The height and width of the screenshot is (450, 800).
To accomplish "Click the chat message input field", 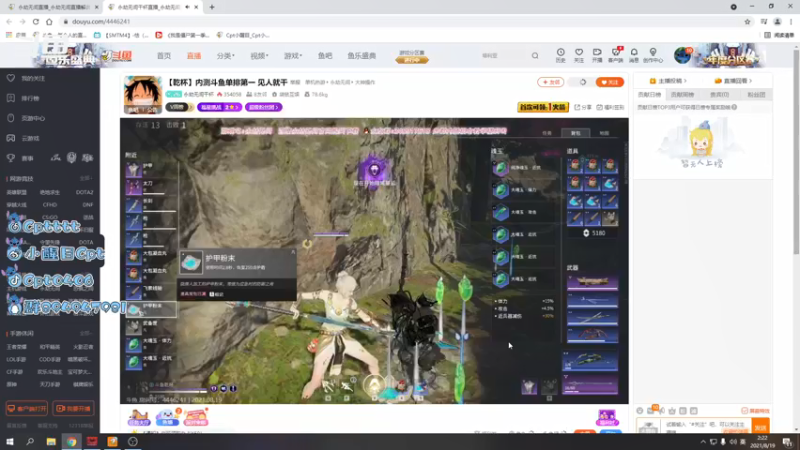I will click(707, 428).
